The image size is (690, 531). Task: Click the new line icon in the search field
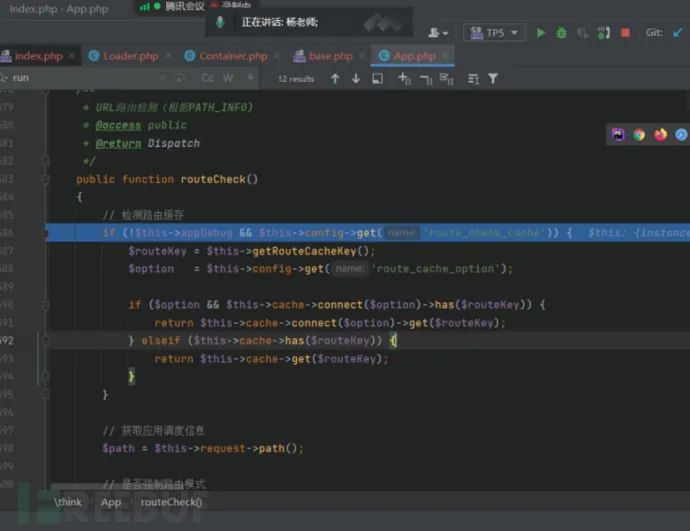pyautogui.click(x=180, y=78)
